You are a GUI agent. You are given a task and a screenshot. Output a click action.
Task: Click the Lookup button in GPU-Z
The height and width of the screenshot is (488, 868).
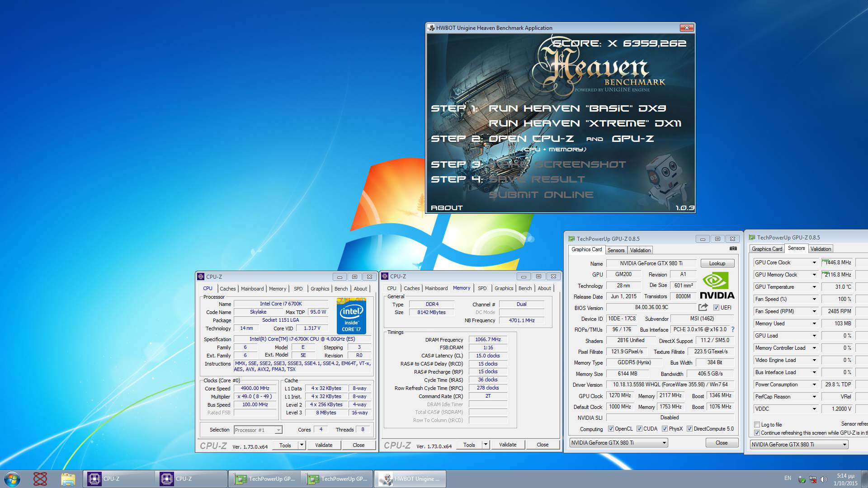click(717, 263)
